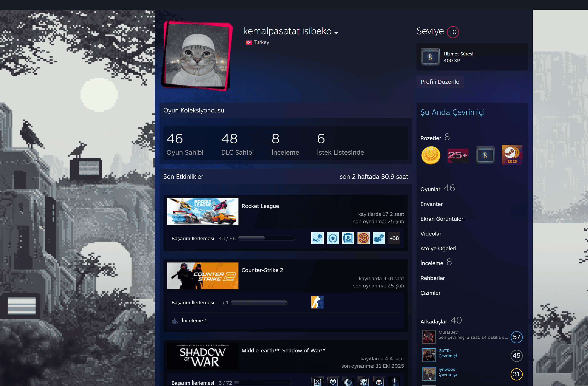The image size is (588, 386).
Task: Expand the +38 more achievements box
Action: (x=394, y=238)
